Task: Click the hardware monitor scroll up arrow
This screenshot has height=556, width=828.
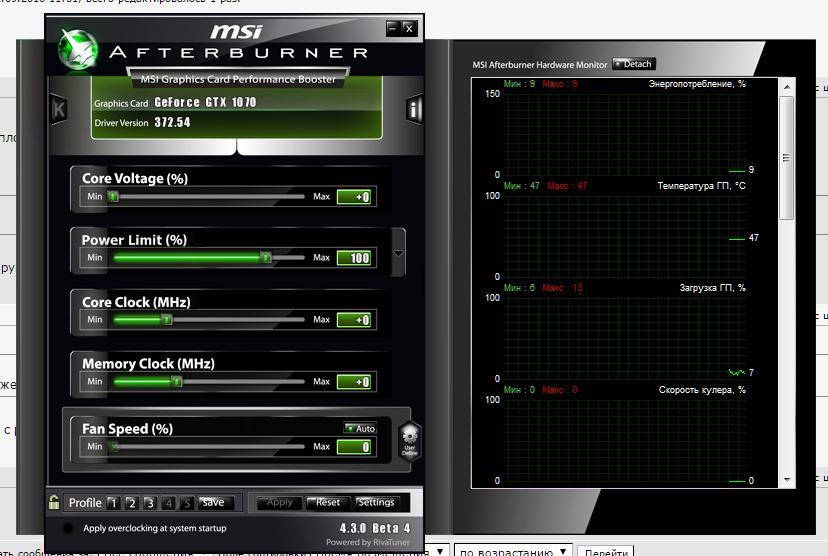Action: coord(787,87)
